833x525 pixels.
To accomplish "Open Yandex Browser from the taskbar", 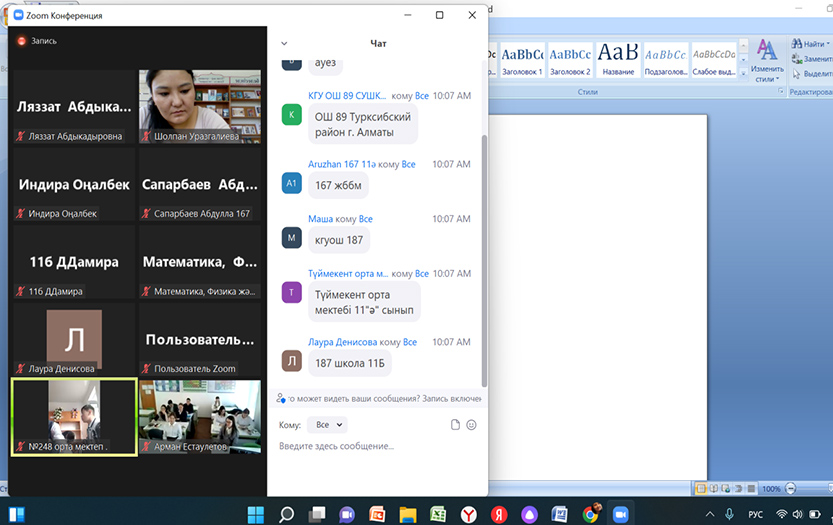I will click(468, 514).
